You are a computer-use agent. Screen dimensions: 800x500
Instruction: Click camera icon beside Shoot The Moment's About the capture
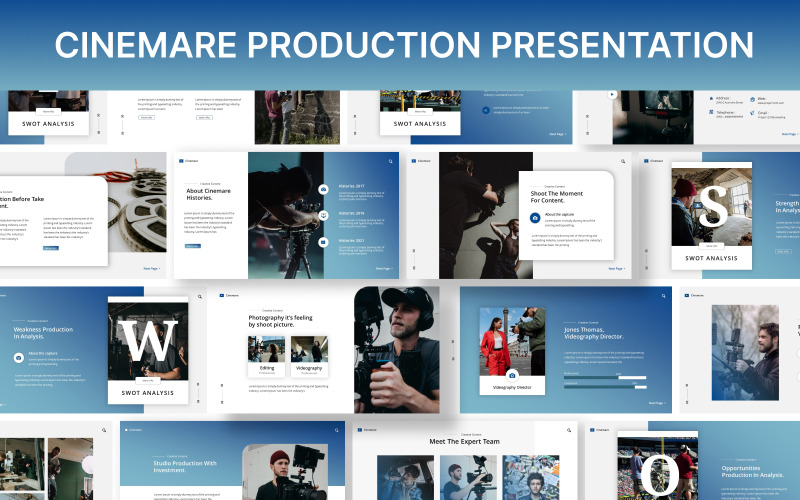(535, 217)
